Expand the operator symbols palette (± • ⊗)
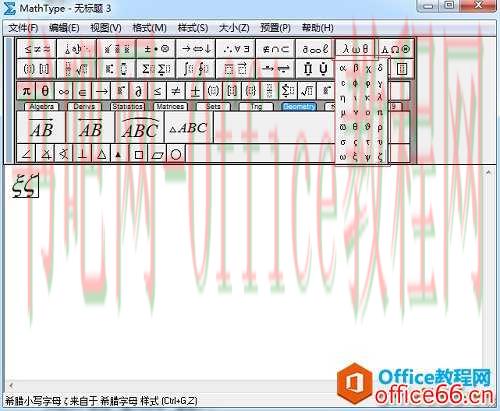 pyautogui.click(x=156, y=49)
